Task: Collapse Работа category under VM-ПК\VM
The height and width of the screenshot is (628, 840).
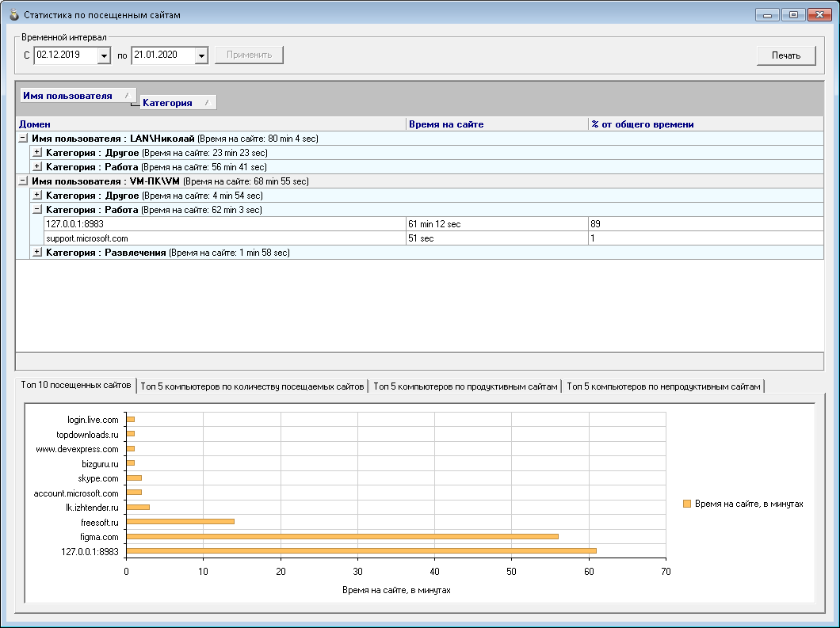Action: [37, 210]
